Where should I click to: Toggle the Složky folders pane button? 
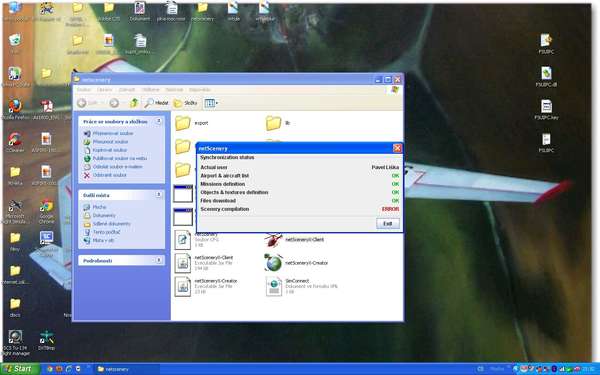click(186, 103)
